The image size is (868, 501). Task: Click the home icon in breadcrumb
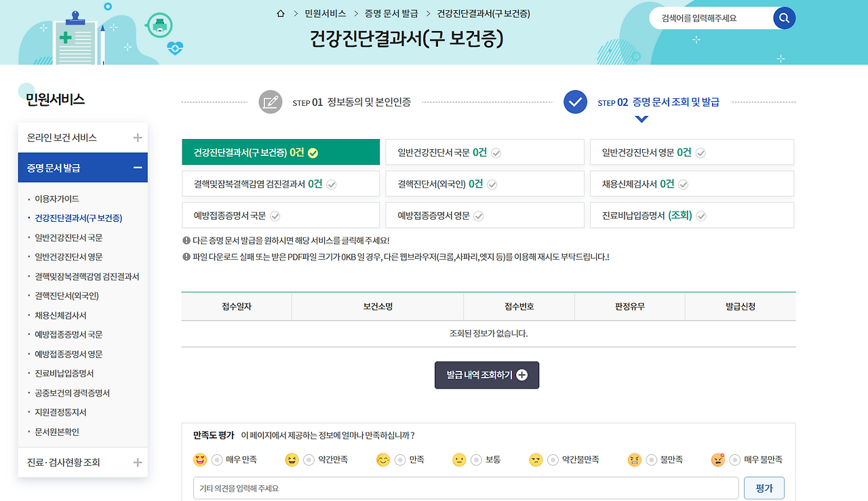[281, 14]
